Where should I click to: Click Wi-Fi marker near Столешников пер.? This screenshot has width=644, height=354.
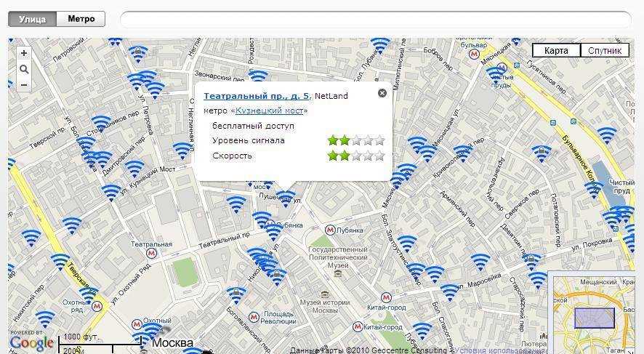click(x=101, y=124)
